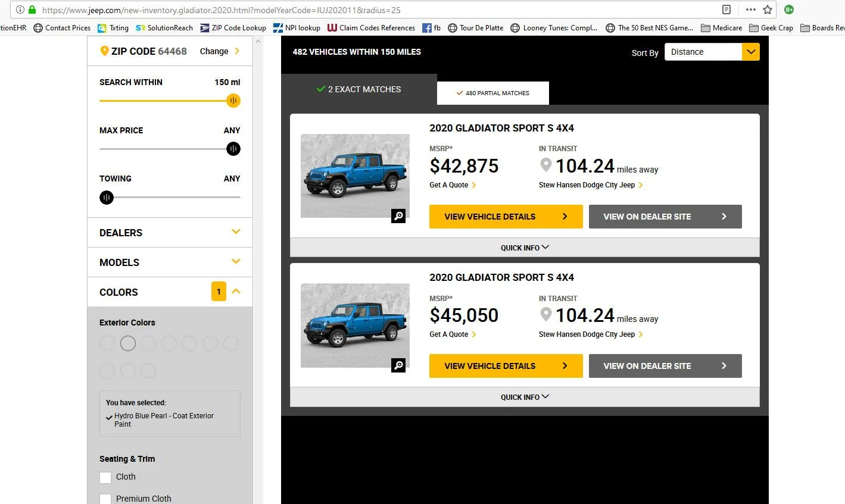Open the Contact Prices bookmark
The width and height of the screenshot is (845, 504).
tap(62, 27)
